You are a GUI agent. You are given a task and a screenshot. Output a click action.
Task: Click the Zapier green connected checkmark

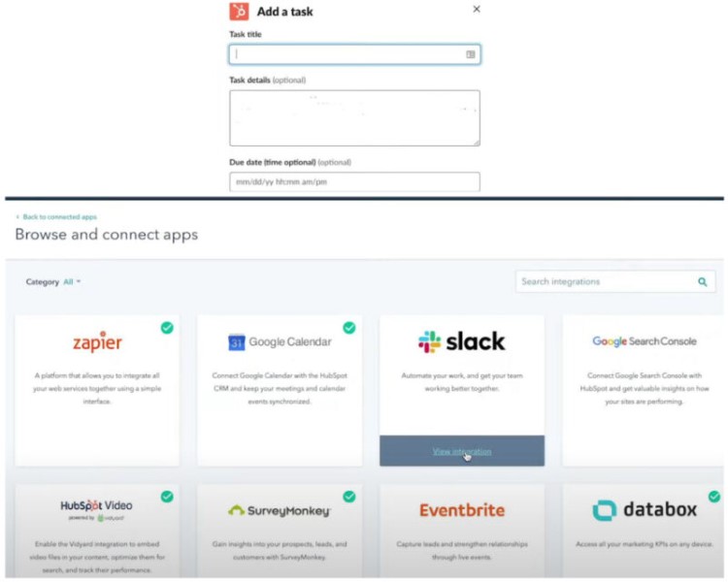[x=167, y=328]
